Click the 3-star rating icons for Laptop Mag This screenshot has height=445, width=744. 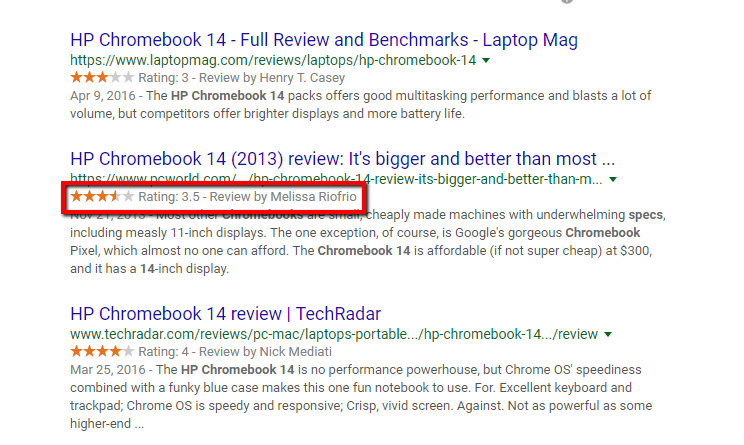(101, 78)
